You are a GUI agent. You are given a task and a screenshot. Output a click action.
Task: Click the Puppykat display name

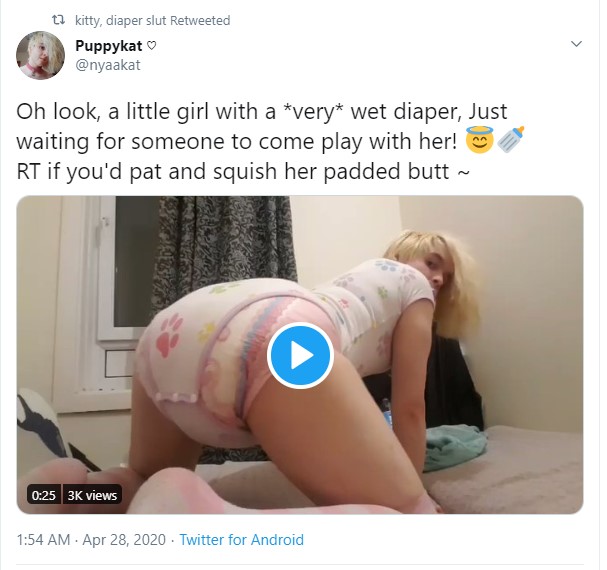(109, 46)
